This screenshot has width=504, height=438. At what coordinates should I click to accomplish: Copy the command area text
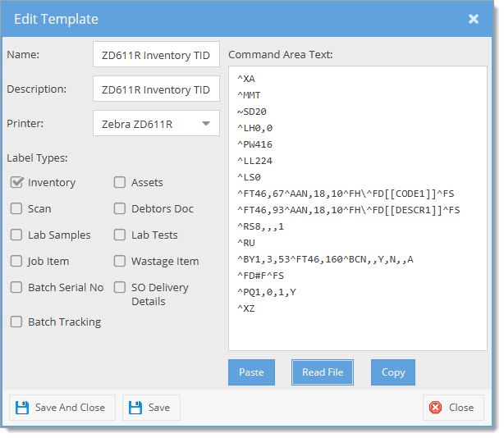click(x=393, y=372)
